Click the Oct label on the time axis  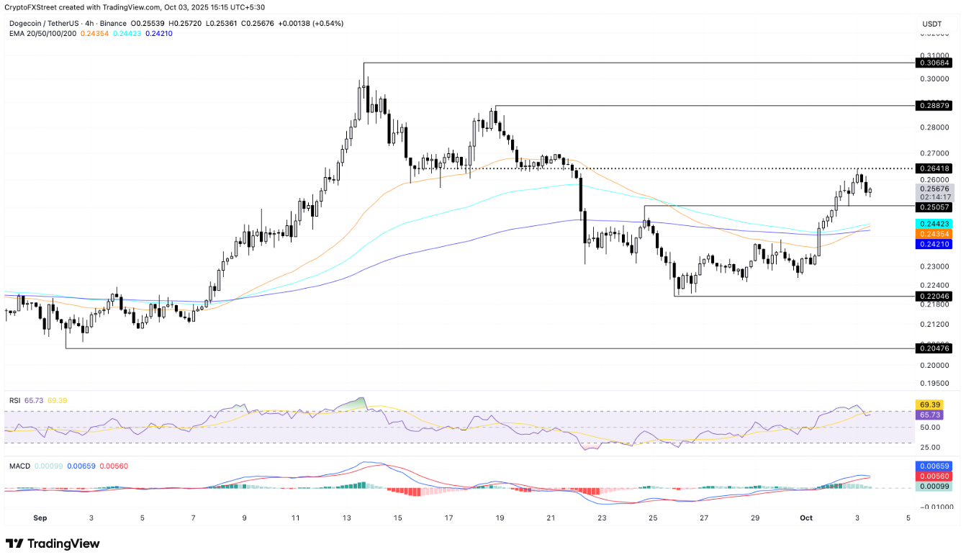click(805, 518)
